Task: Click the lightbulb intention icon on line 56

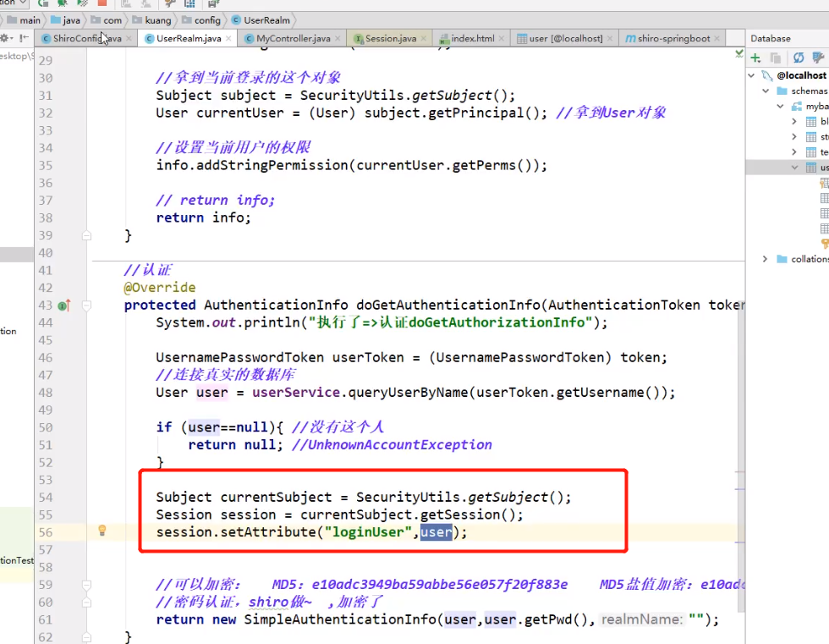Action: [102, 531]
